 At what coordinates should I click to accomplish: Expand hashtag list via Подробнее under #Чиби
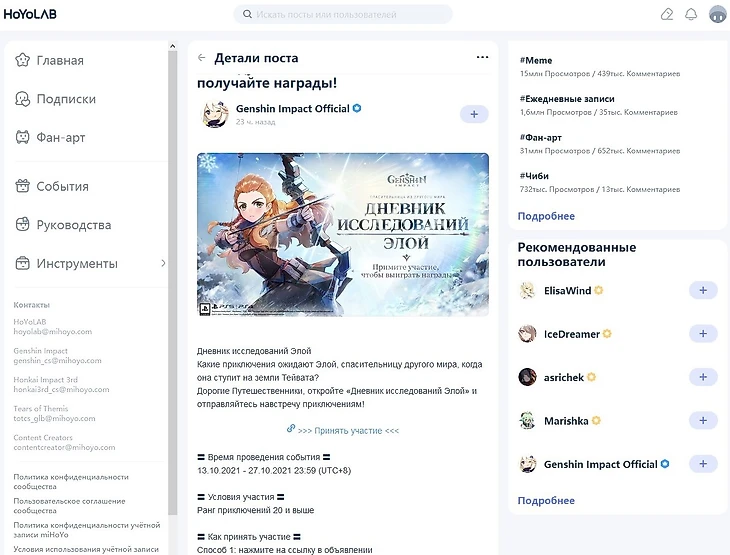546,216
